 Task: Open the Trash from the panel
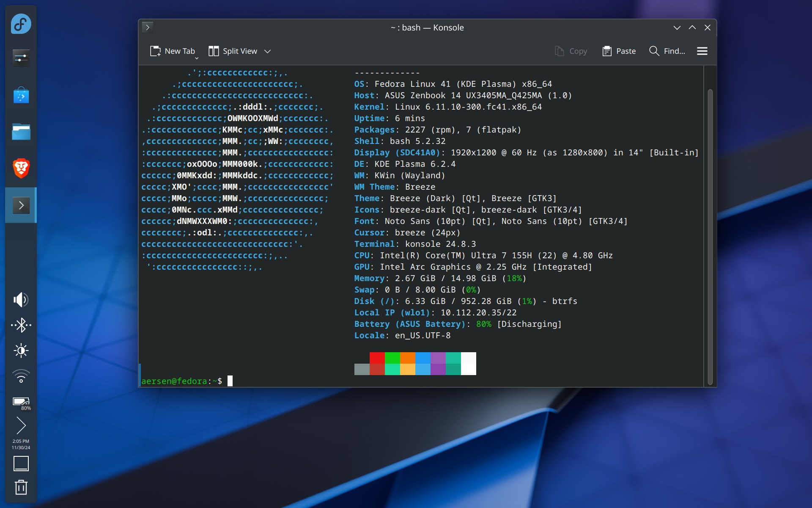pyautogui.click(x=21, y=487)
